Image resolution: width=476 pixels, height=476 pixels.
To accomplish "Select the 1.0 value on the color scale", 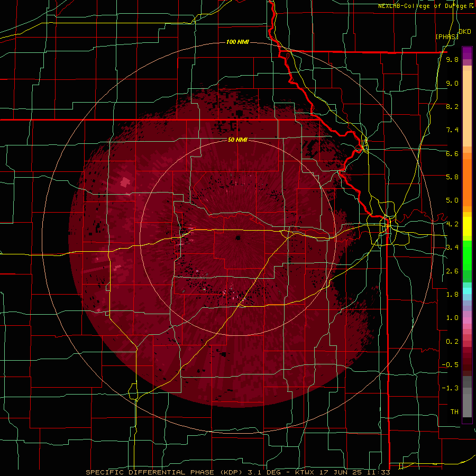I will click(452, 318).
